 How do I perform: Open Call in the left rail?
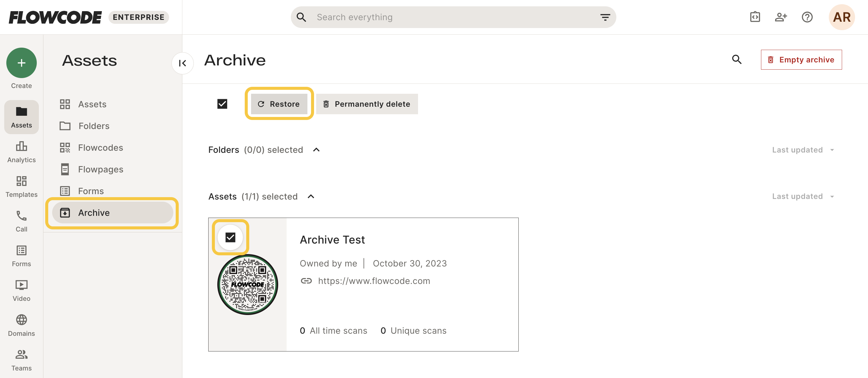21,221
